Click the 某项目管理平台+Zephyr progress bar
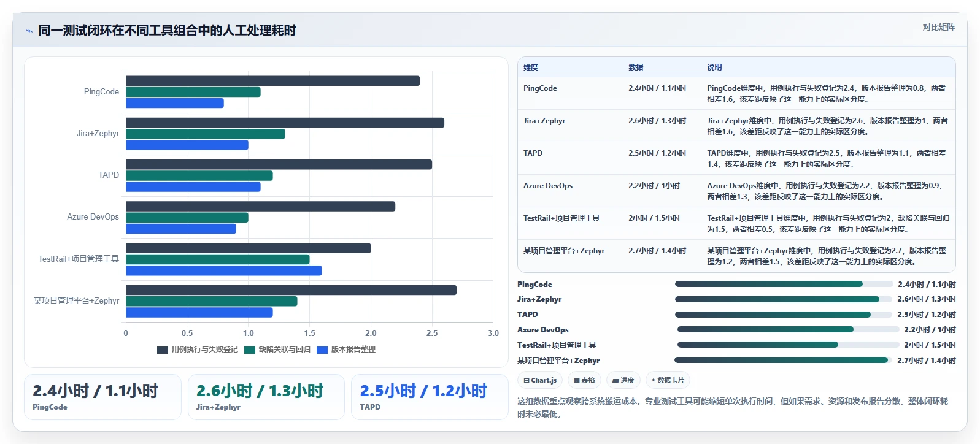Image resolution: width=980 pixels, height=444 pixels. point(783,360)
